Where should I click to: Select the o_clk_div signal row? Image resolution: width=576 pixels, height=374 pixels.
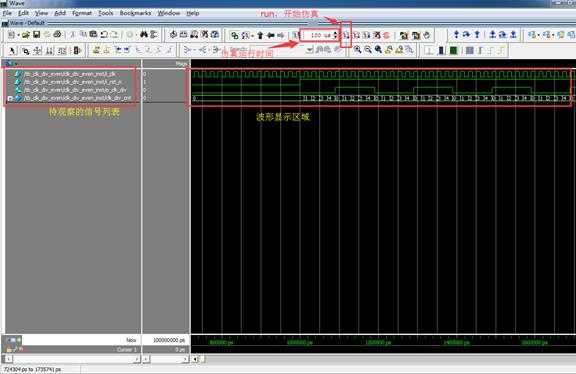pyautogui.click(x=71, y=90)
